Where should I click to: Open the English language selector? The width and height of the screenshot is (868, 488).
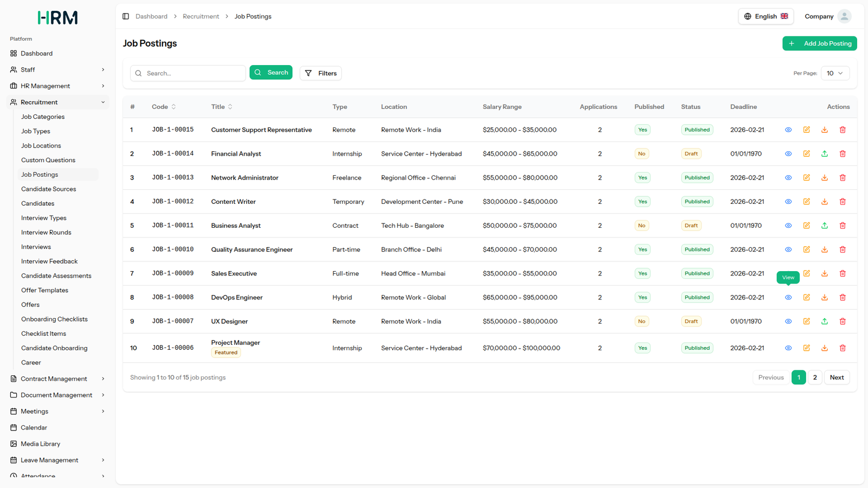tap(765, 16)
